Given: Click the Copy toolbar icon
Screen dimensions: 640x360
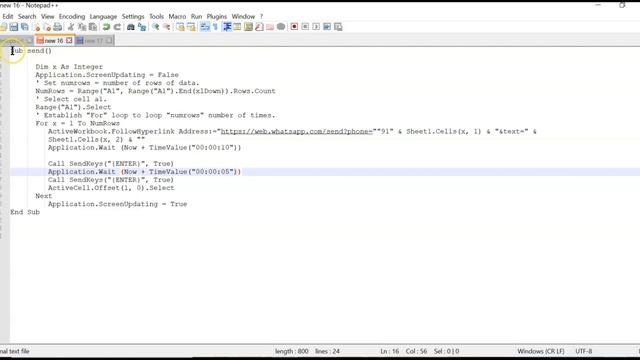Looking at the screenshot, I should pyautogui.click(x=82, y=27).
